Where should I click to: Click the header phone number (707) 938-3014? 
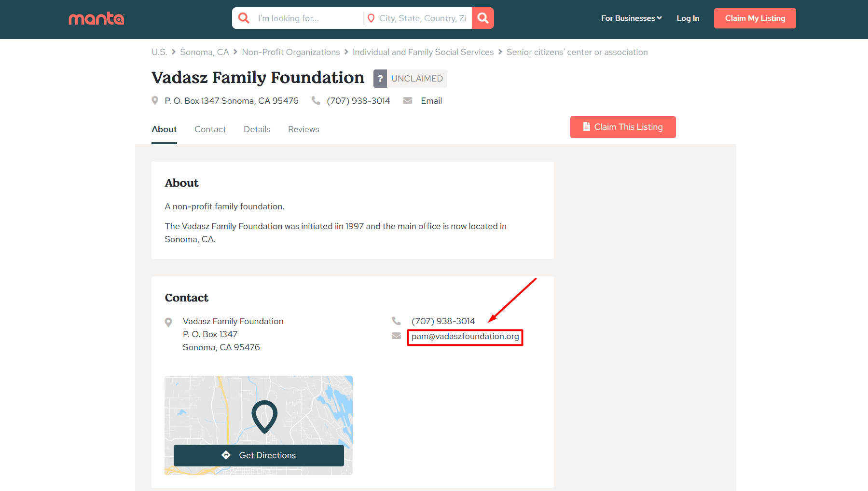[x=358, y=101]
